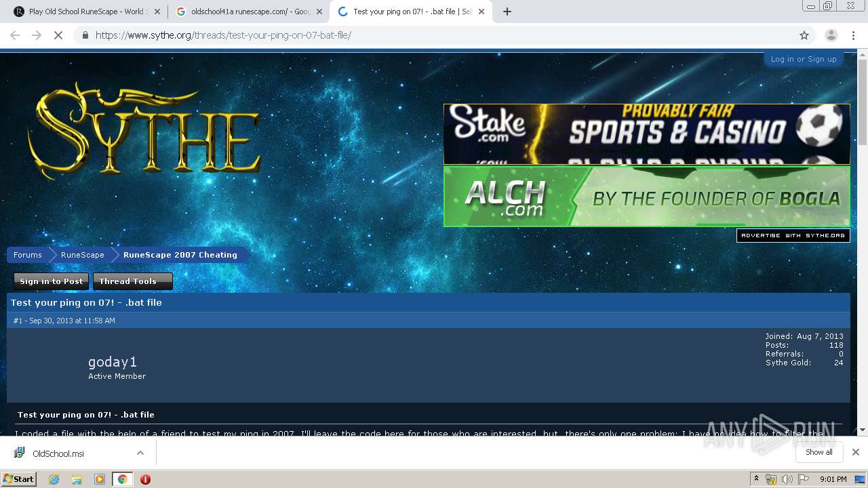This screenshot has height=488, width=868.
Task: Click the taskbar clock 9:01 PM
Action: tap(833, 479)
